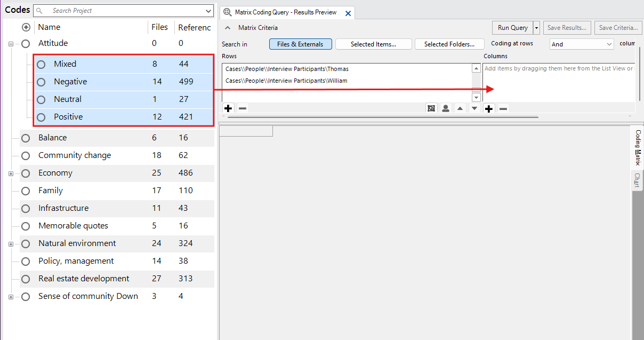Click the 499 references value for Negative
Viewport: 644px width, 340px height.
coord(186,82)
